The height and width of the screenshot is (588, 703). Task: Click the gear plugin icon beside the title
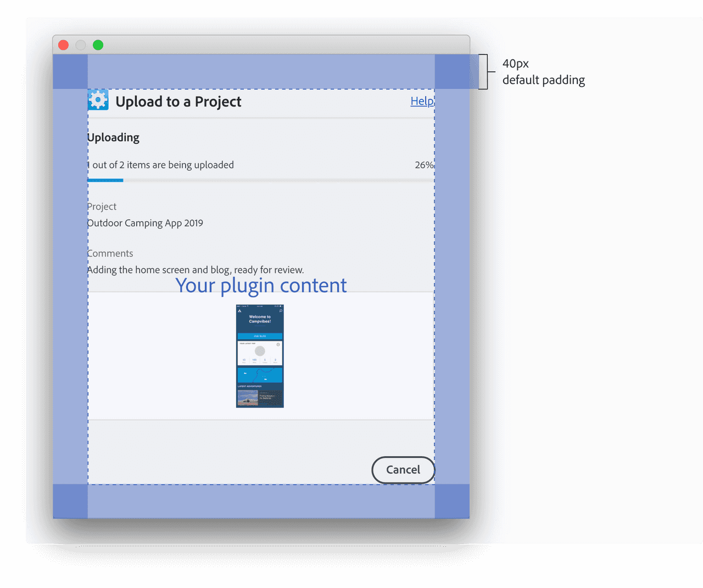click(x=98, y=100)
